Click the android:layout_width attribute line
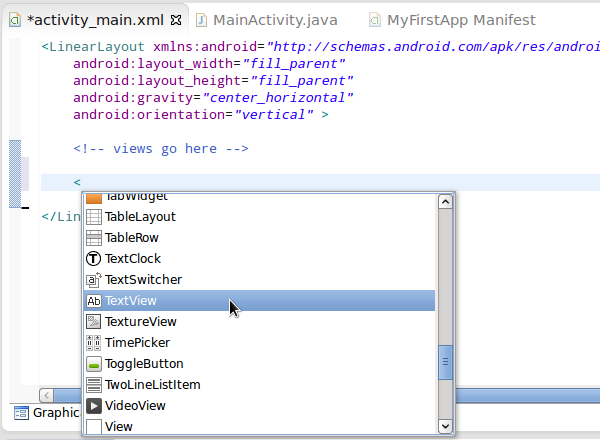Viewport: 600px width, 440px height. 209,64
